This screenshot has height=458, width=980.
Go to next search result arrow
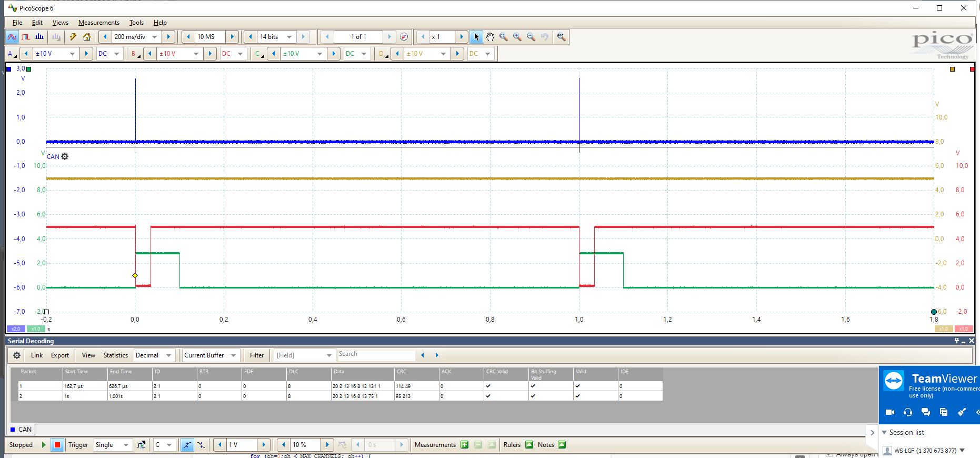437,355
